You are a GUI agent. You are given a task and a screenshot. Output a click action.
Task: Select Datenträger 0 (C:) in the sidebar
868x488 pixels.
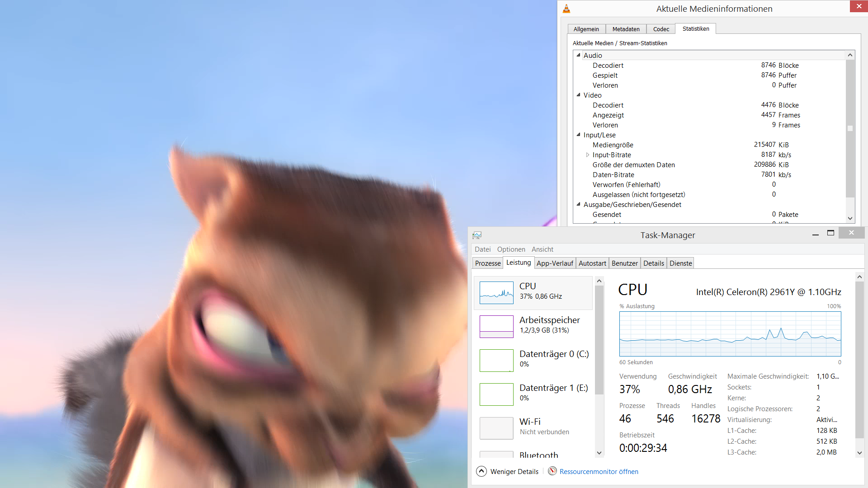[533, 361]
